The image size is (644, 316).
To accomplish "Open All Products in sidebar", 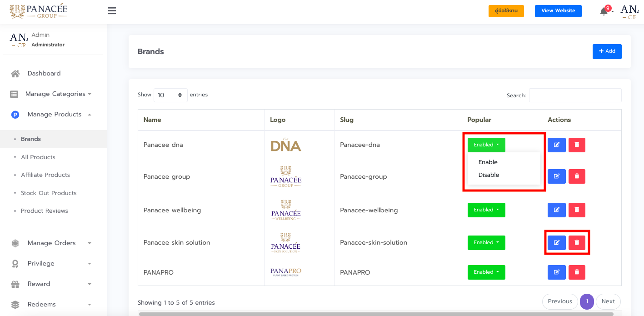I will [x=38, y=157].
